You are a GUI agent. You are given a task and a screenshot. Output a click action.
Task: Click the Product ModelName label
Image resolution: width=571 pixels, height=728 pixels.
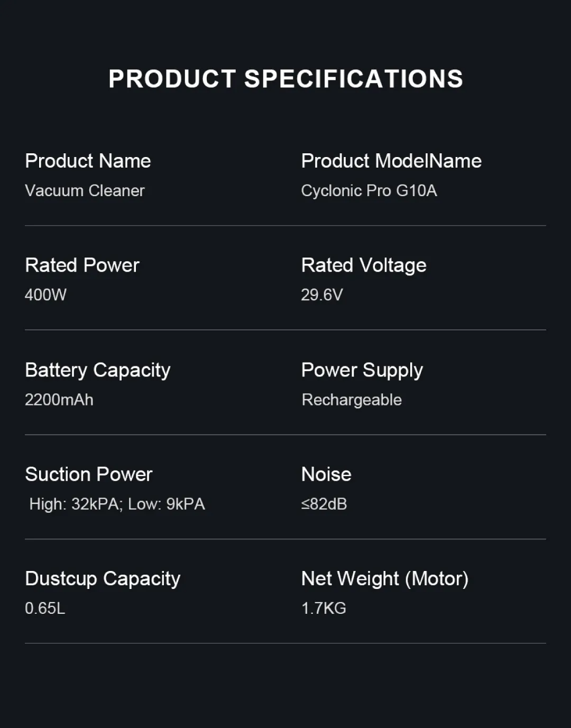coord(391,161)
